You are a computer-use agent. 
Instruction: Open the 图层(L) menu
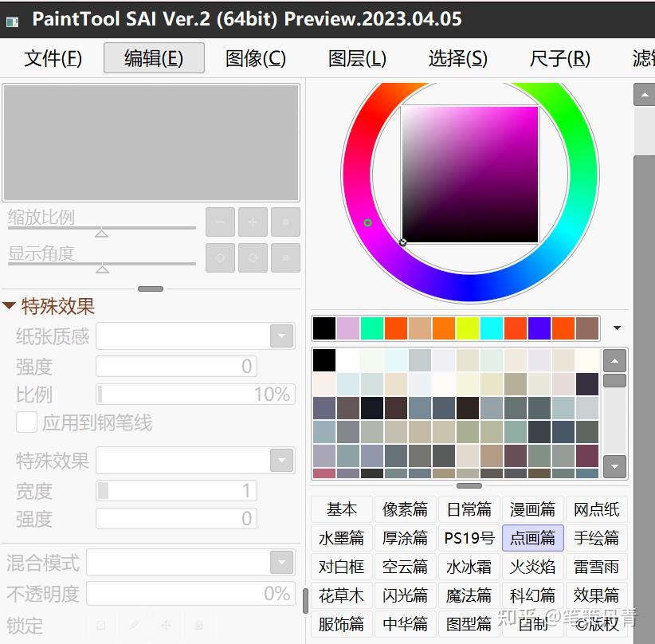point(355,58)
